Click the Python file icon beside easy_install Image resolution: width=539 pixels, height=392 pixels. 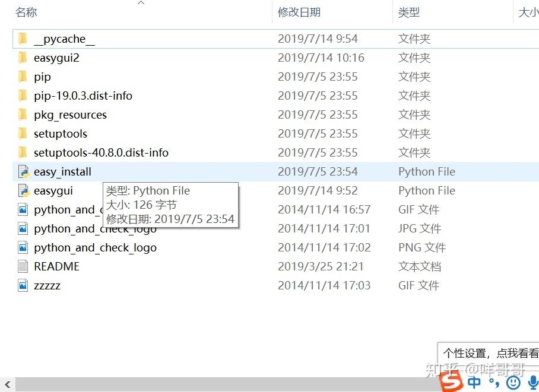[22, 171]
